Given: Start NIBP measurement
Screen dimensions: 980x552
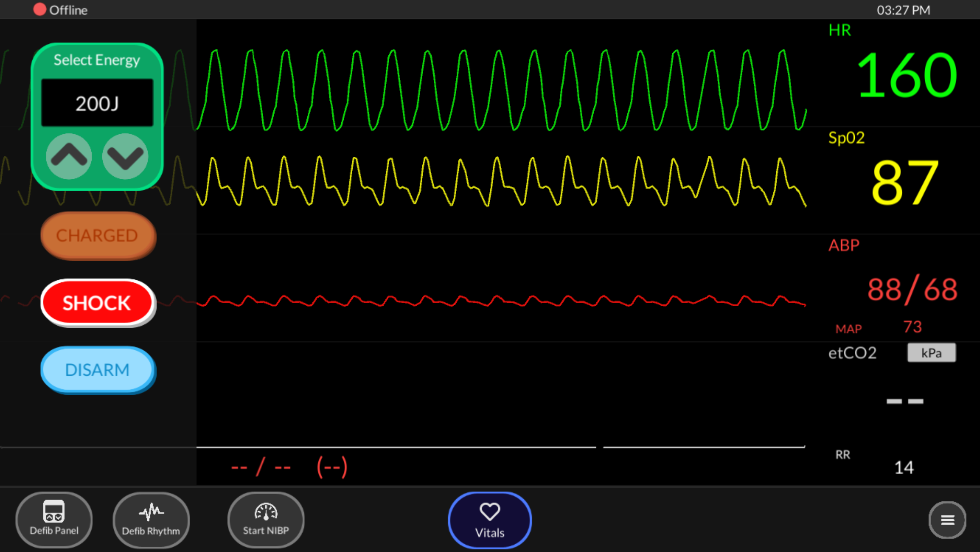Looking at the screenshot, I should click(266, 519).
